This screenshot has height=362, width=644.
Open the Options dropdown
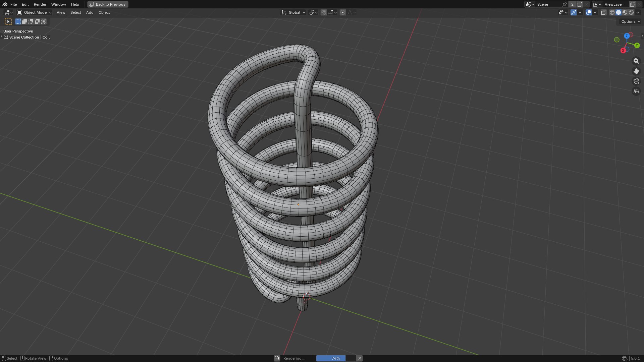pos(630,21)
